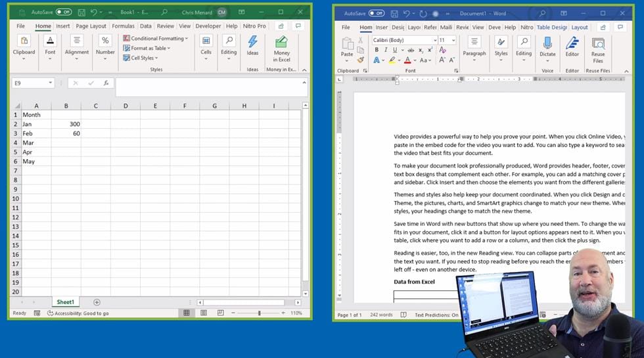Switch to Table Design tab in Word

(551, 28)
